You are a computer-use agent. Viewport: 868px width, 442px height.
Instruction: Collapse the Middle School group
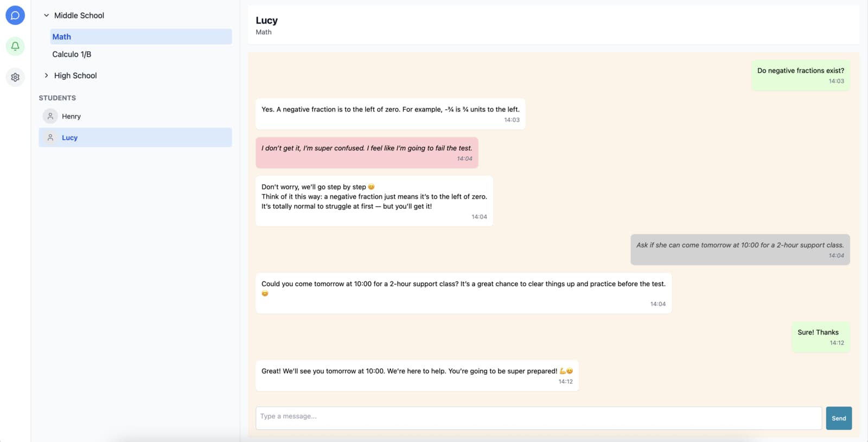click(x=47, y=15)
